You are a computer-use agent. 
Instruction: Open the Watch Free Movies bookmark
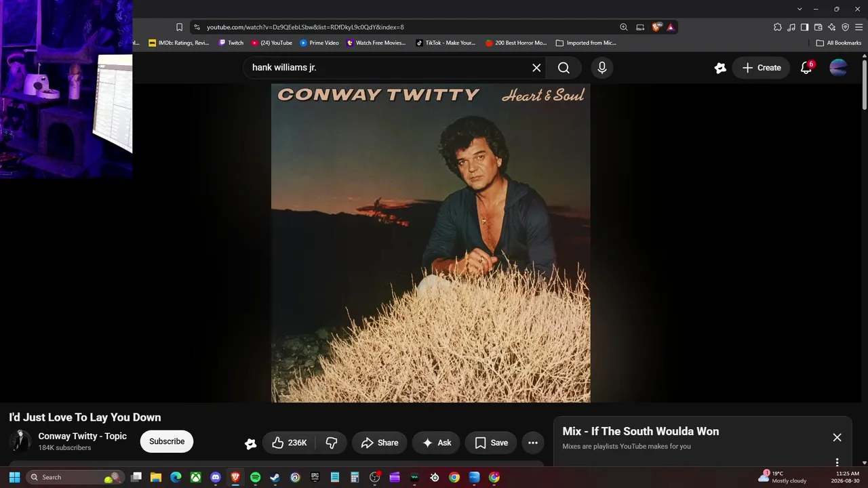[376, 43]
